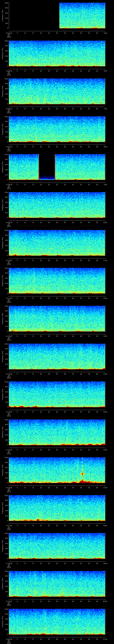
Task: Click the 14:17:00 start time label
Action: [x=9, y=525]
